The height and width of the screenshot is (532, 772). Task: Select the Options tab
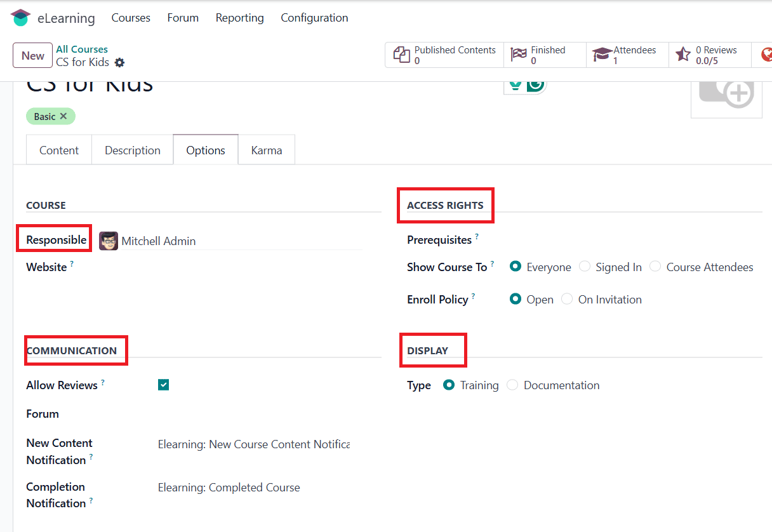(x=206, y=150)
